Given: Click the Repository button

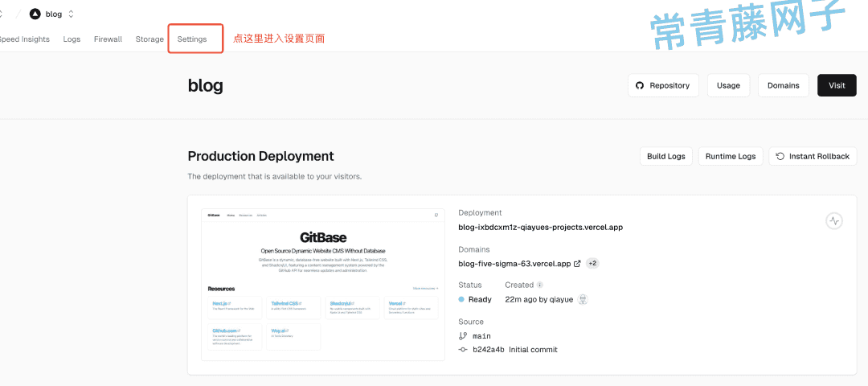Looking at the screenshot, I should click(663, 85).
